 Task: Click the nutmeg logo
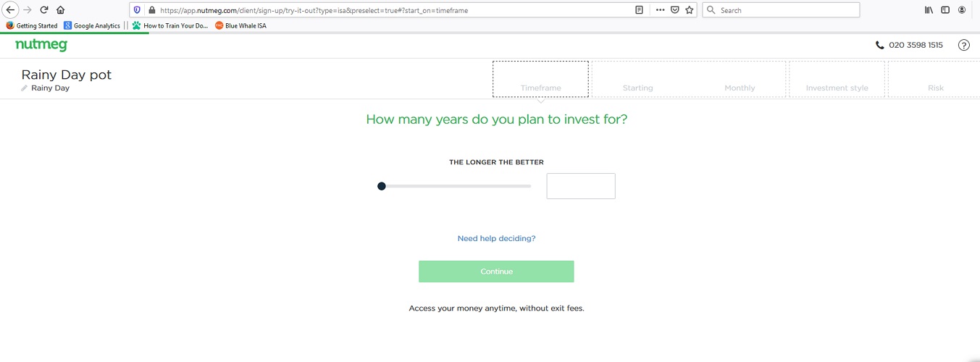tap(41, 45)
